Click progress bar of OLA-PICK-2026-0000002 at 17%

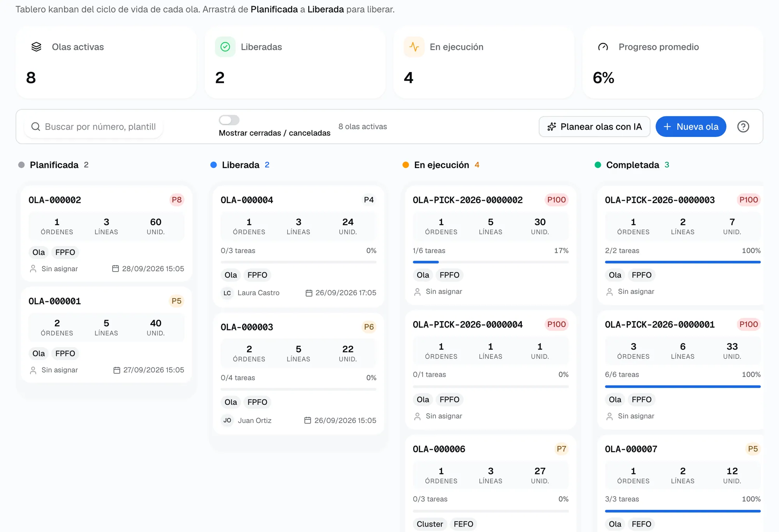tap(490, 262)
